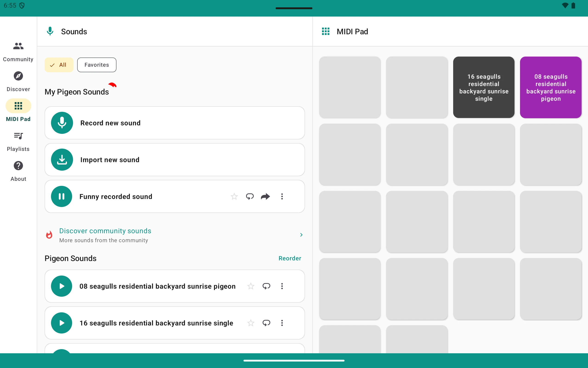Screen dimensions: 588x368
Task: Click '16 seagulls residential backyard sunrise single' list title
Action: (x=156, y=323)
